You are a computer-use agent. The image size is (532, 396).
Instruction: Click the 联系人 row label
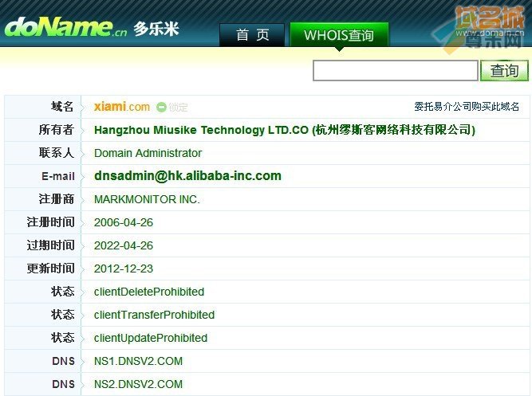(57, 153)
